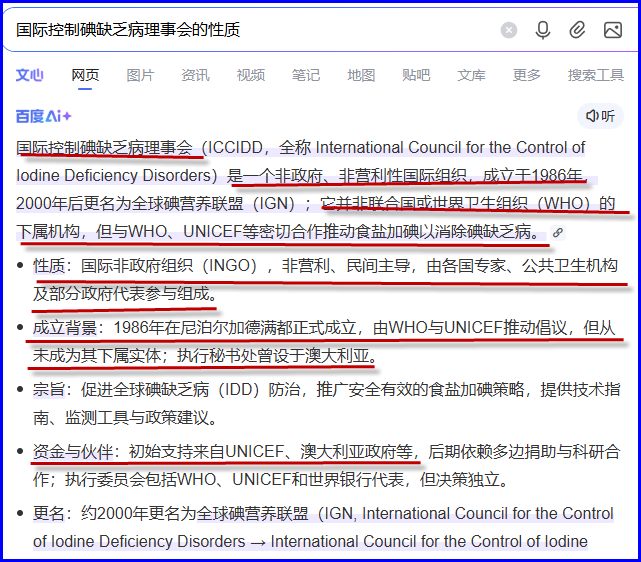Viewport: 641px width, 562px height.
Task: Open the 百度AI+ logo
Action: click(x=43, y=116)
